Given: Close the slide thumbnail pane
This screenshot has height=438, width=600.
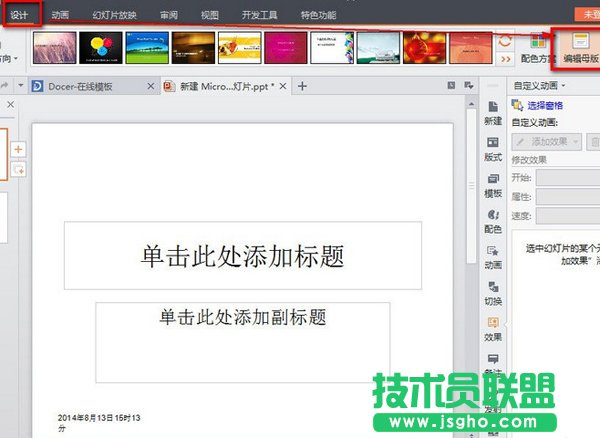Looking at the screenshot, I should pyautogui.click(x=11, y=104).
